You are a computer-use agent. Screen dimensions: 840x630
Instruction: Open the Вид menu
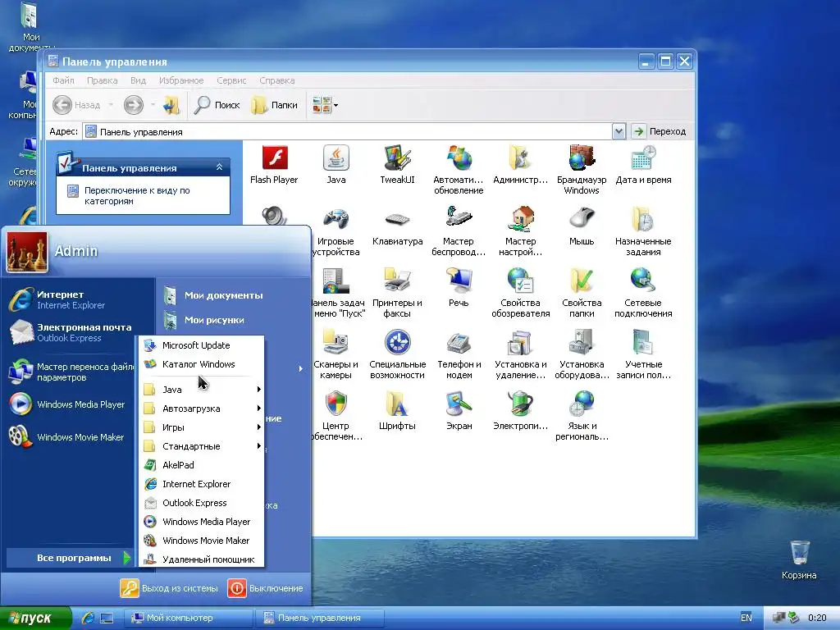[138, 80]
